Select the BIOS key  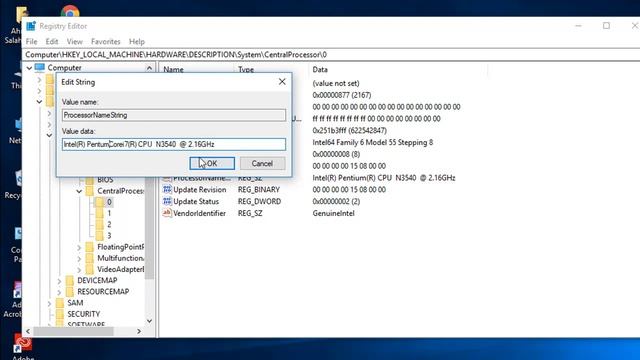click(105, 180)
